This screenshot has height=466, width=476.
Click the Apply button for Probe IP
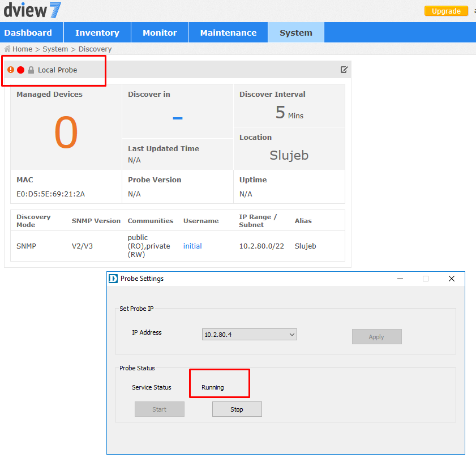click(376, 337)
